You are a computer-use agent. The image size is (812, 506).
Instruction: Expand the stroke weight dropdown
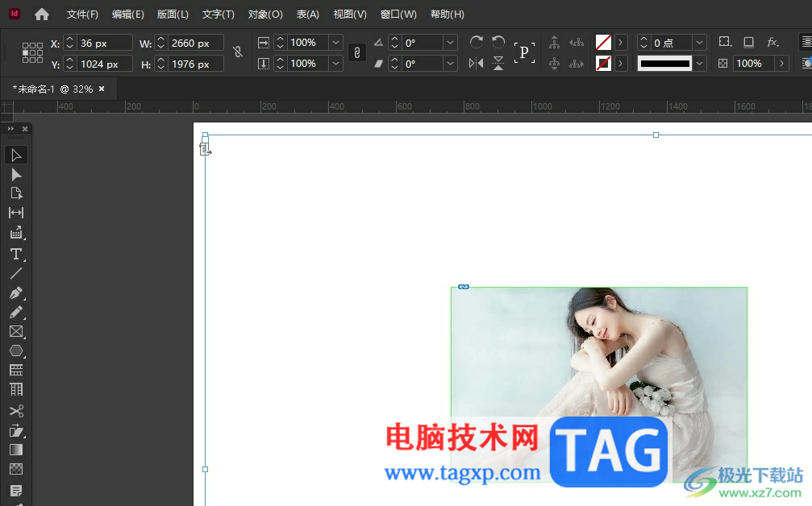coord(699,43)
